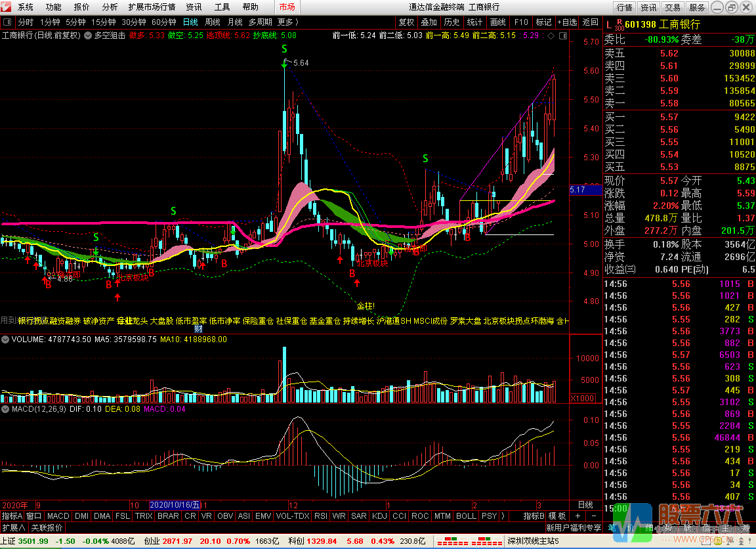Toggle the panel layout icon before 分时
756x549 pixels.
[7, 22]
